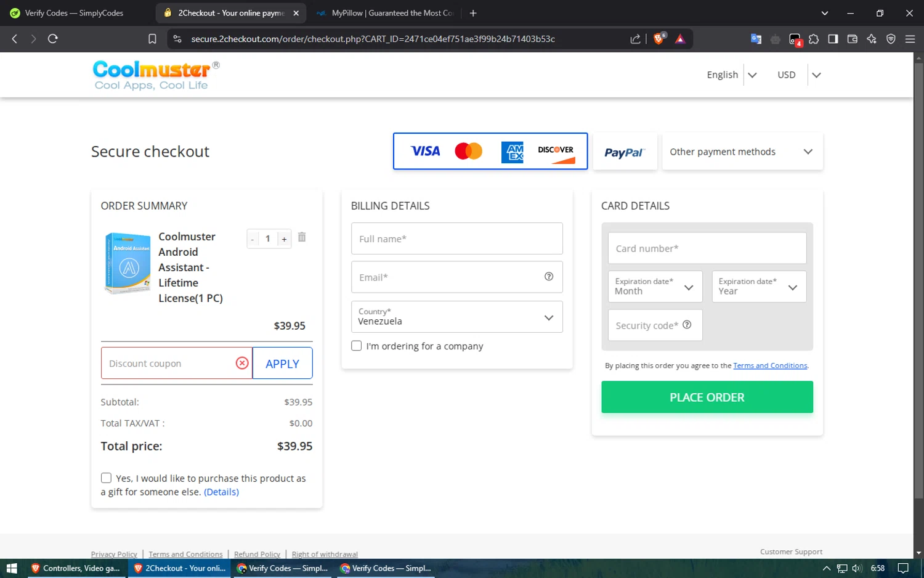Click the Full name input field
This screenshot has height=578, width=924.
(x=456, y=238)
